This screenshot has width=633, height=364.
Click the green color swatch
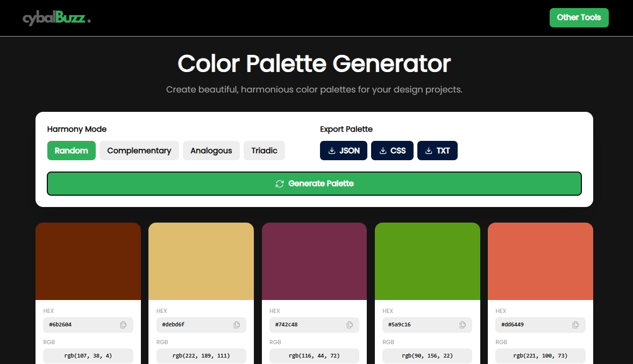tap(427, 261)
